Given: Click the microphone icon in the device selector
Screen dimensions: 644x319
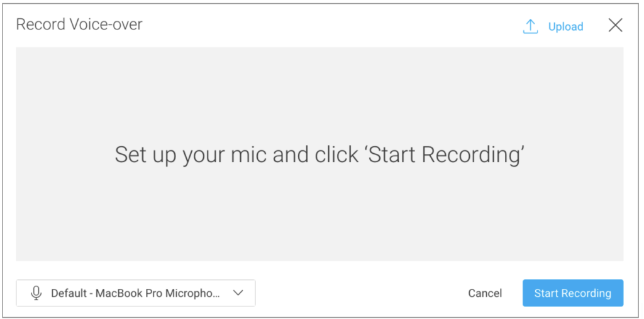Looking at the screenshot, I should click(36, 293).
